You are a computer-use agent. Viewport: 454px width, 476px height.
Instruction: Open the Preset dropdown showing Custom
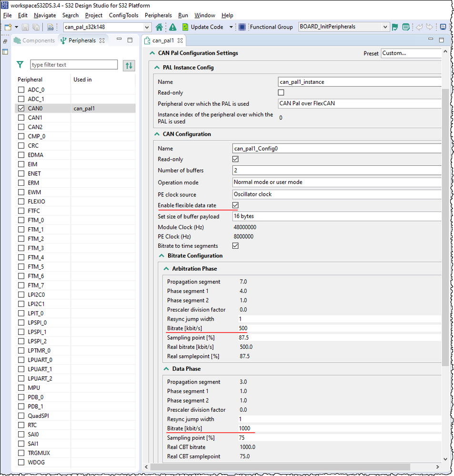pyautogui.click(x=411, y=53)
